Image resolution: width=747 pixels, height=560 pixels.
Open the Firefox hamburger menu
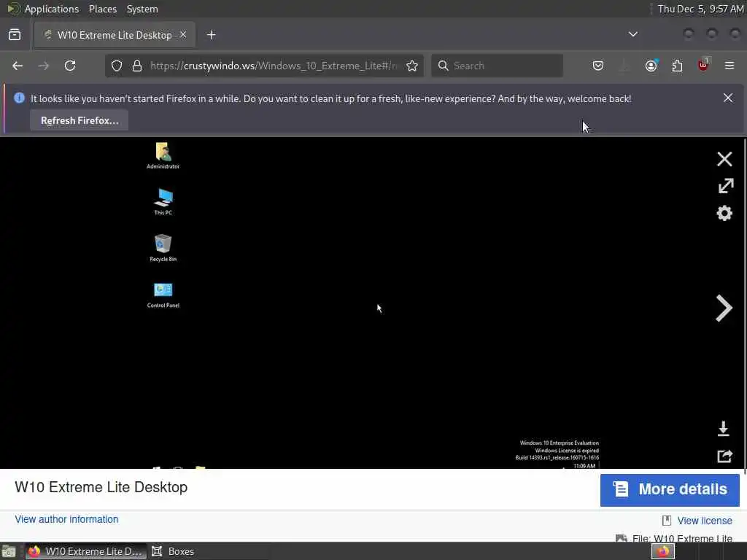tap(729, 66)
